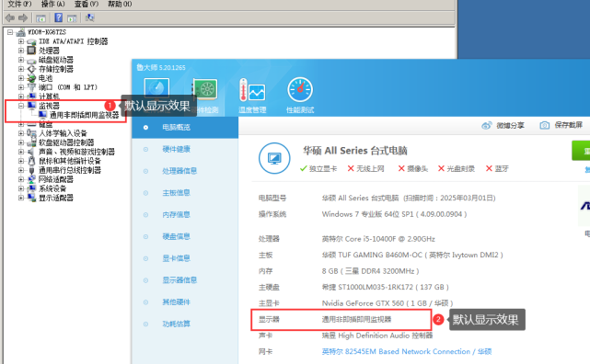This screenshot has width=590, height=364.
Task: Open the 查看(V) menu
Action: click(x=87, y=4)
